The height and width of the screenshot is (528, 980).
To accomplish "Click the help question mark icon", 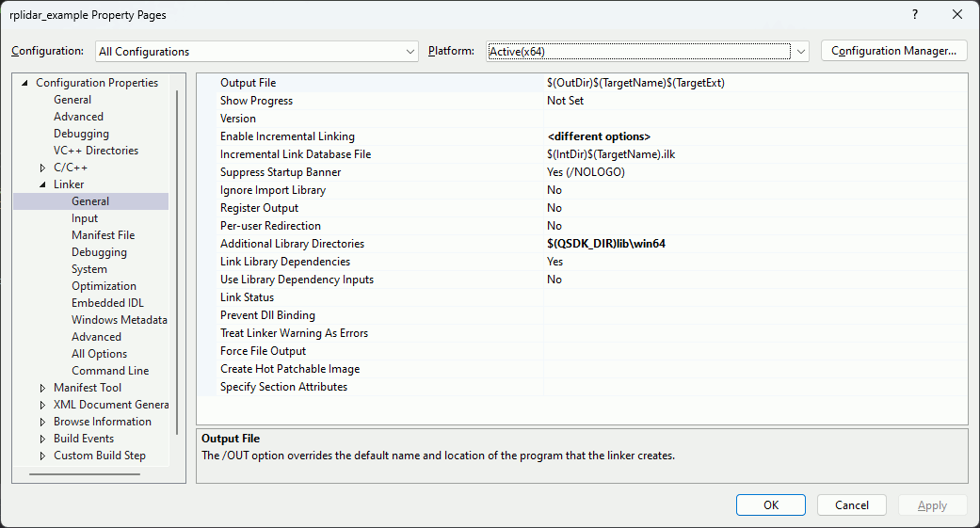I will (915, 14).
